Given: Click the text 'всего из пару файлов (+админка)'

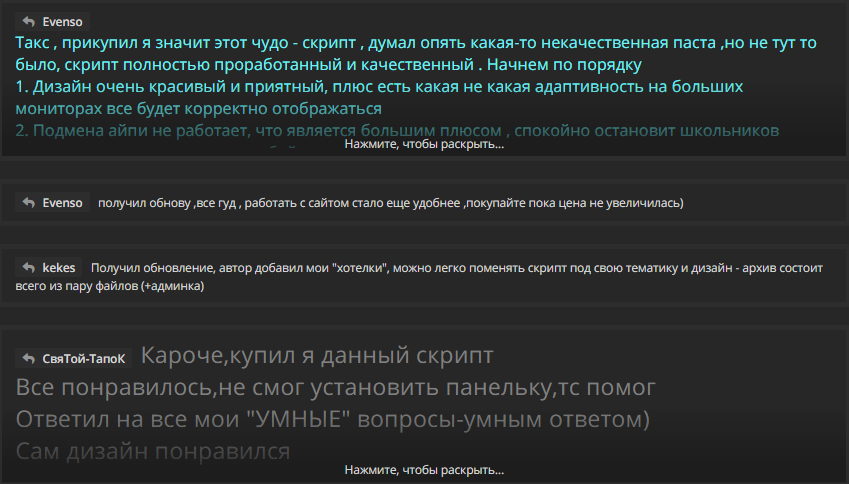Looking at the screenshot, I should (x=110, y=286).
